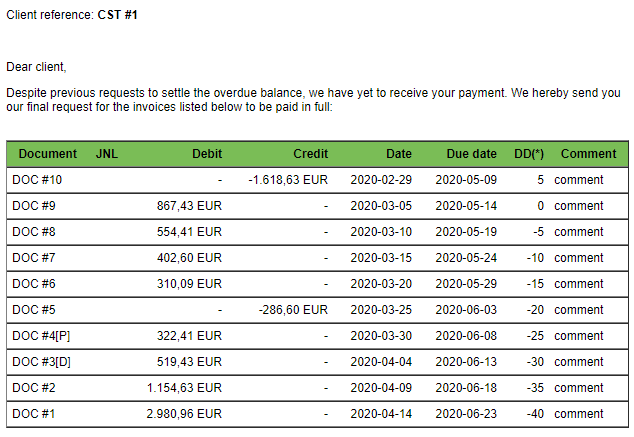Screen dimensions: 634x437
Task: Click the comment cell of DOC #7
Action: pos(579,258)
